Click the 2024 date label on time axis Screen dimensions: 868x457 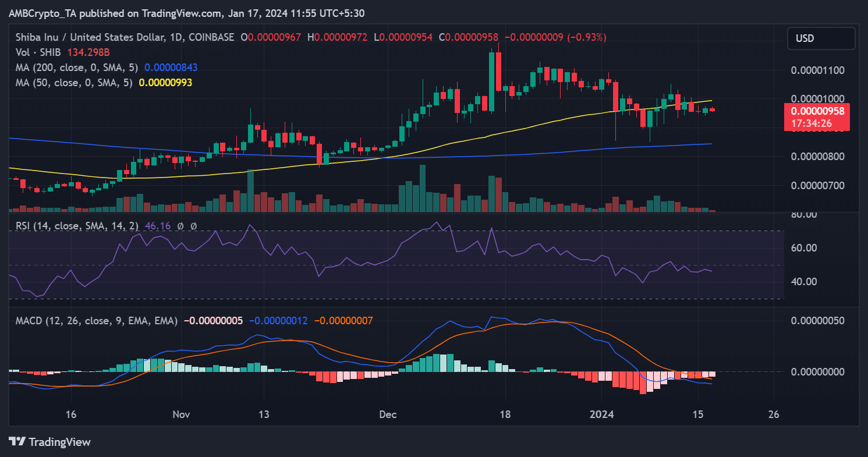(602, 415)
